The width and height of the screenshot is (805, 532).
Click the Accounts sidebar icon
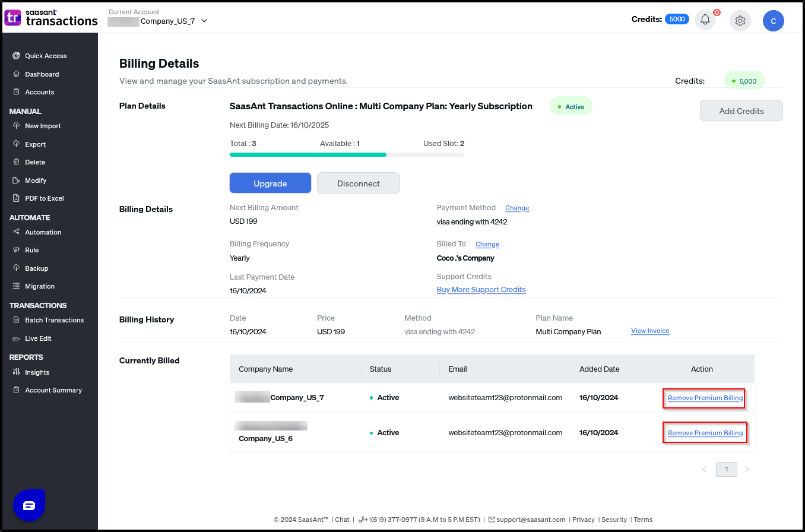[x=16, y=92]
